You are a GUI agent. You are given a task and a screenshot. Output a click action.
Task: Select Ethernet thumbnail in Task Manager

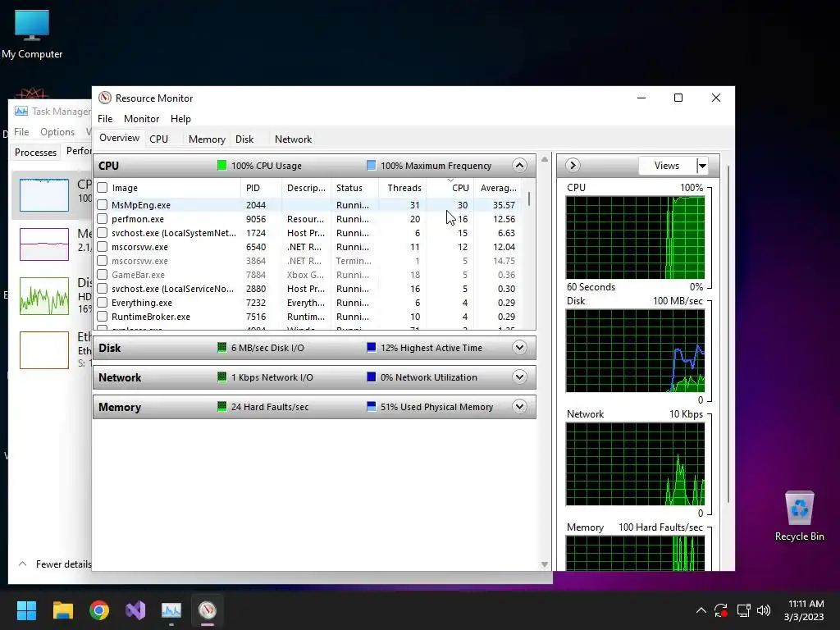pos(44,350)
